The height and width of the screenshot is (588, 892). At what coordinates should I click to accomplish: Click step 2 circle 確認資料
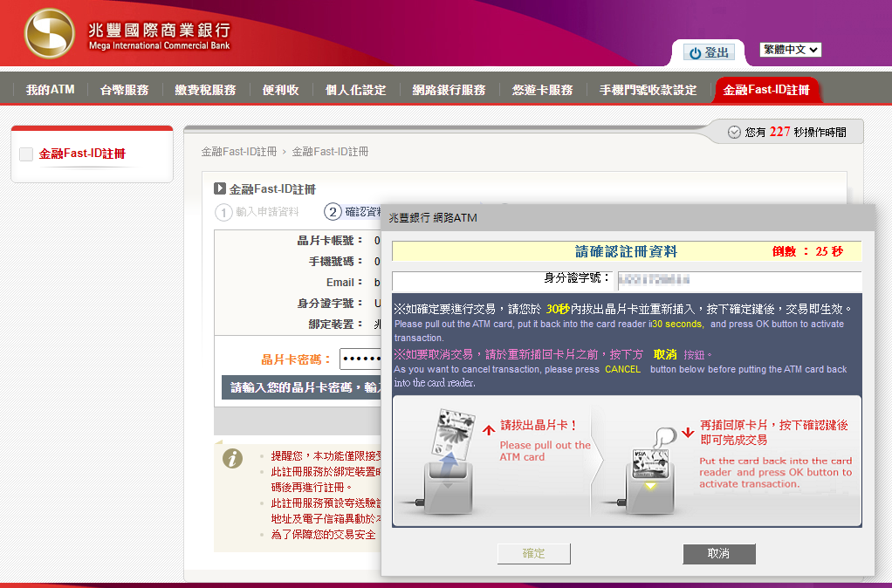click(x=333, y=212)
